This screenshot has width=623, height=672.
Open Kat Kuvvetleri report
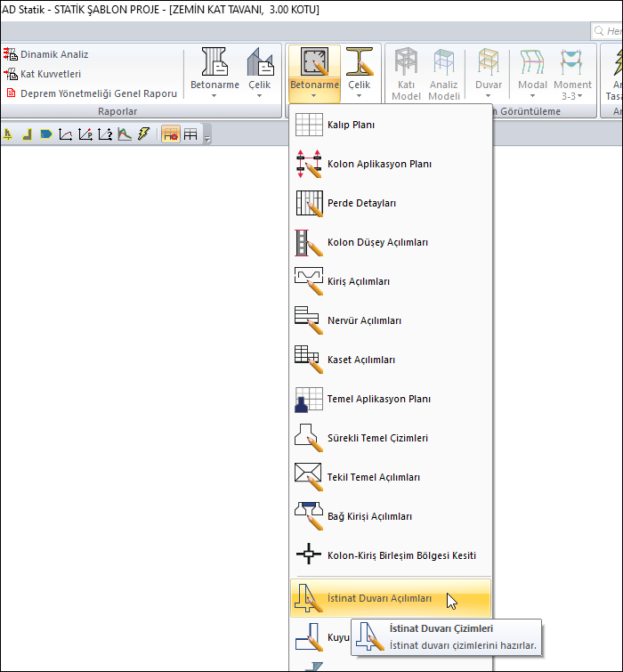42,74
